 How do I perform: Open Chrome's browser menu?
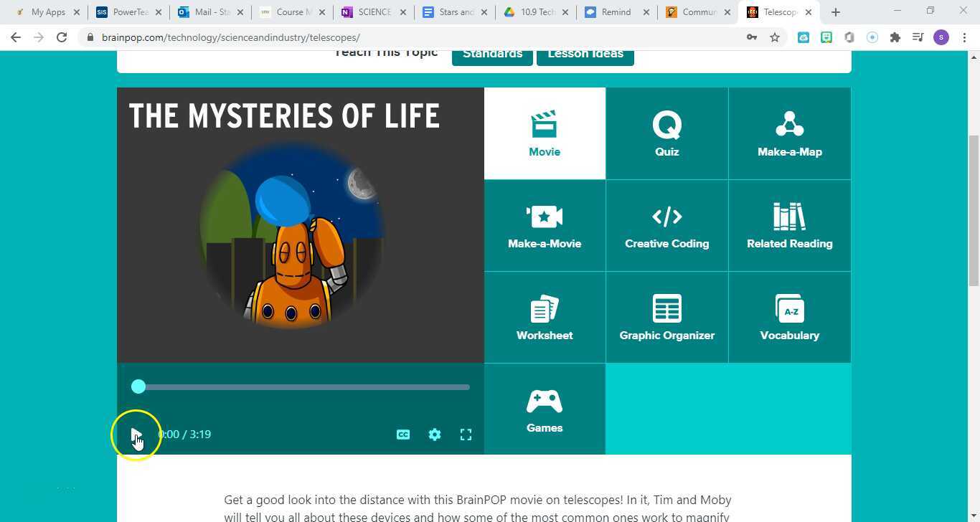(x=965, y=37)
